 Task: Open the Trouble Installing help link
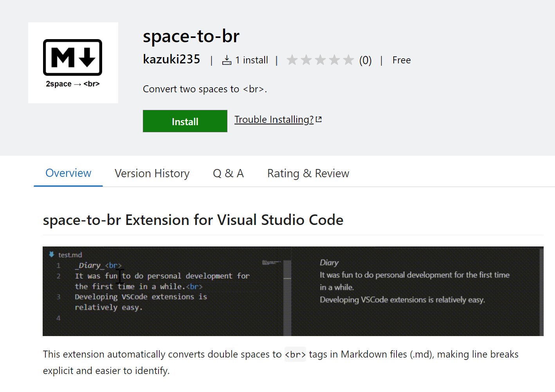(273, 119)
